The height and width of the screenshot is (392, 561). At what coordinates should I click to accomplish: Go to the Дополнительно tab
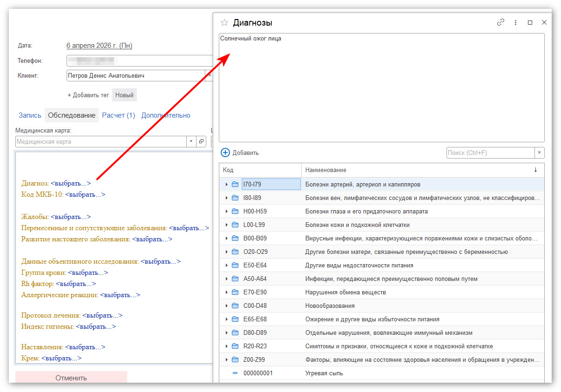166,115
